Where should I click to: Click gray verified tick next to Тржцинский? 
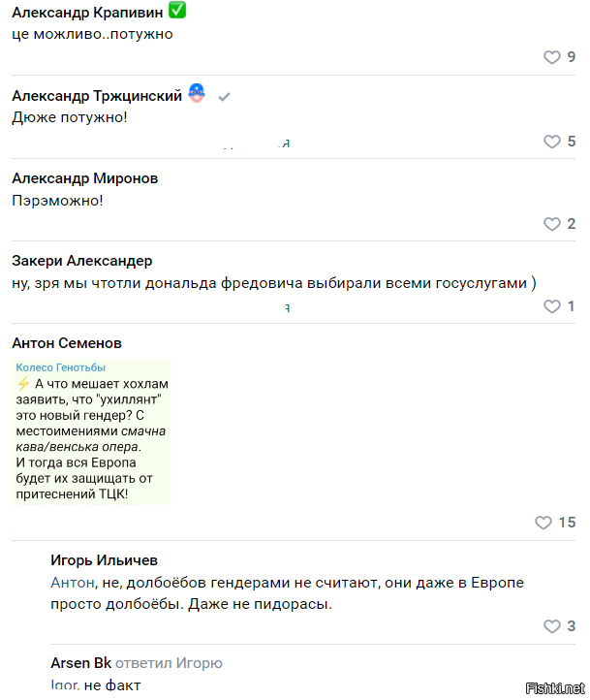pos(225,96)
